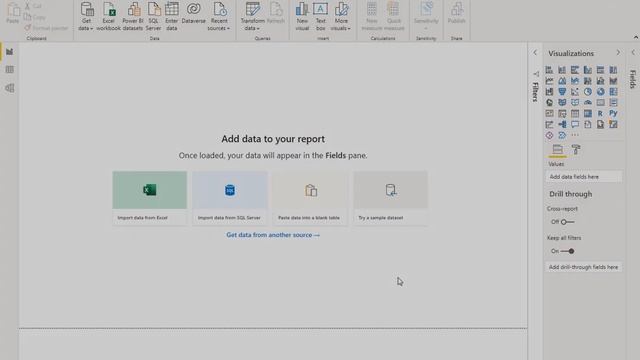
Task: Get more visuals via ellipsis
Action: (x=575, y=135)
